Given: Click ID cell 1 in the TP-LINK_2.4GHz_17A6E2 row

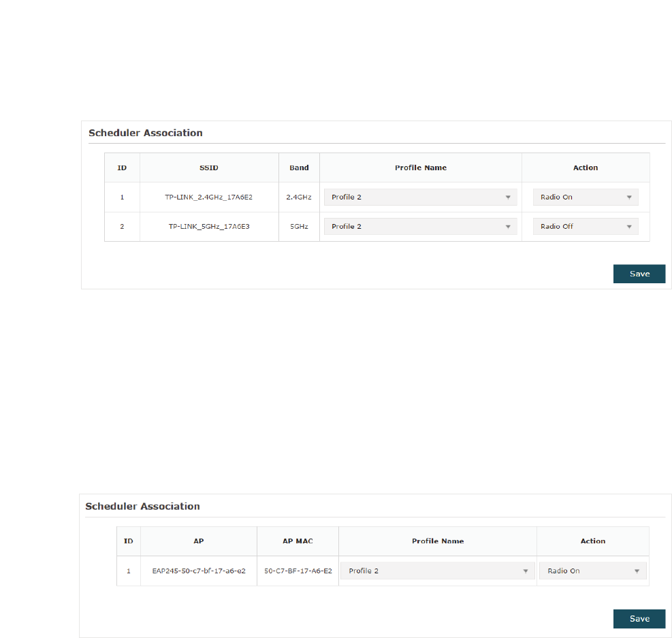Looking at the screenshot, I should pos(122,197).
